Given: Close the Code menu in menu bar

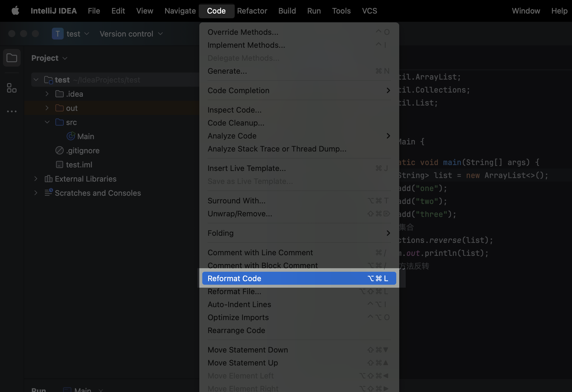Looking at the screenshot, I should coord(216,11).
